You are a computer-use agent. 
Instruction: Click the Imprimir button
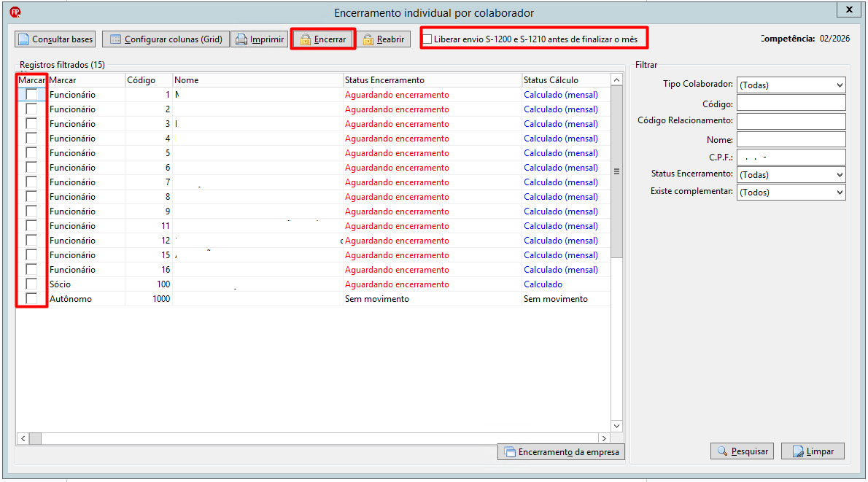pos(260,39)
